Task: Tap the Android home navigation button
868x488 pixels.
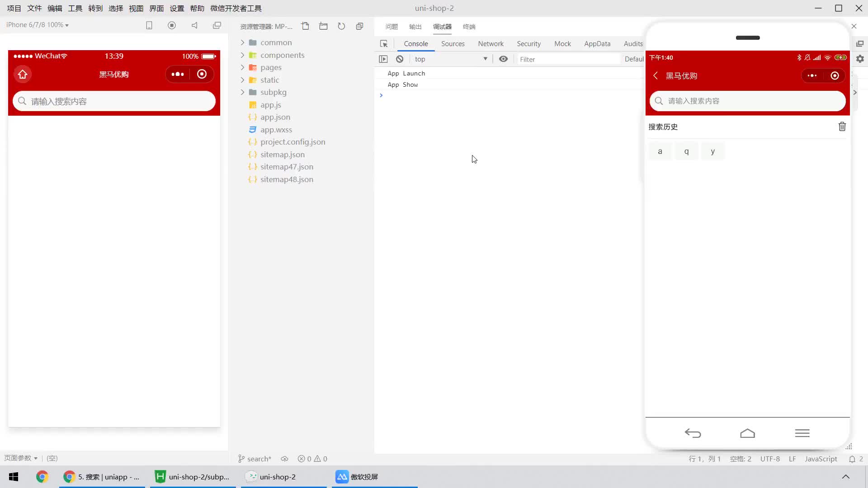Action: pyautogui.click(x=747, y=433)
